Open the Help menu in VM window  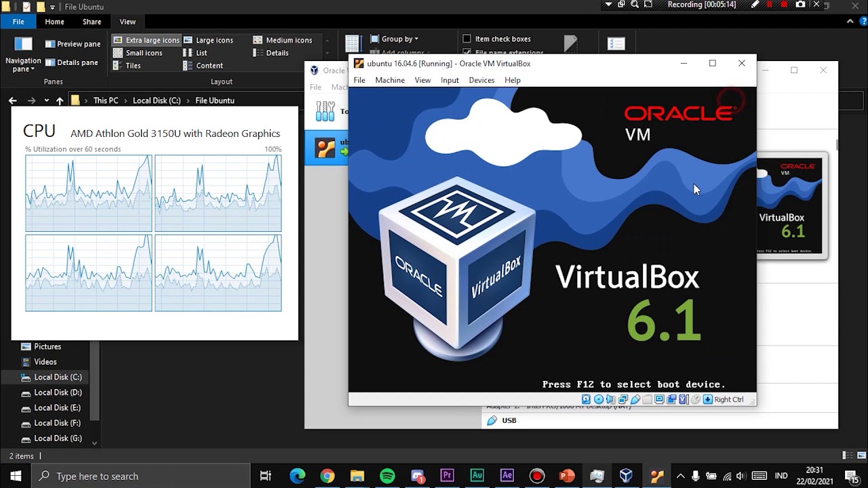click(513, 80)
